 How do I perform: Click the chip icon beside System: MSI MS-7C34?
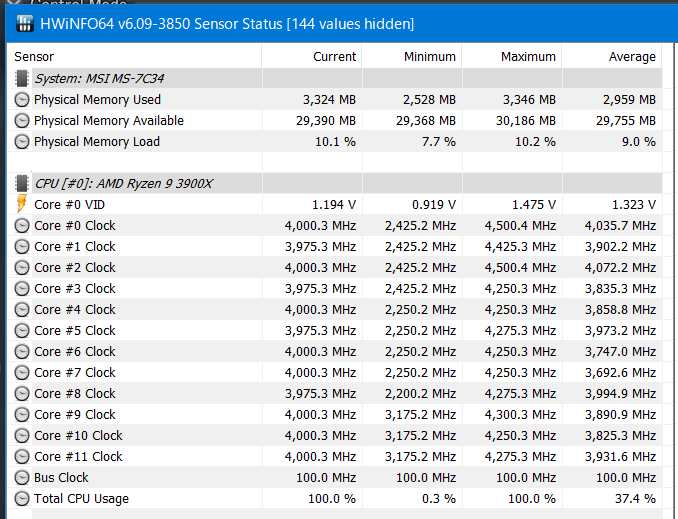[22, 79]
